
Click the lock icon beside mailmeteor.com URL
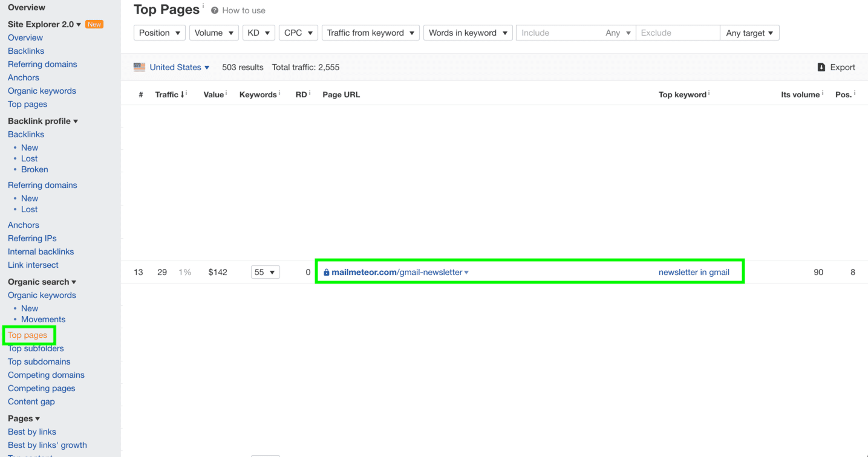[x=327, y=273]
